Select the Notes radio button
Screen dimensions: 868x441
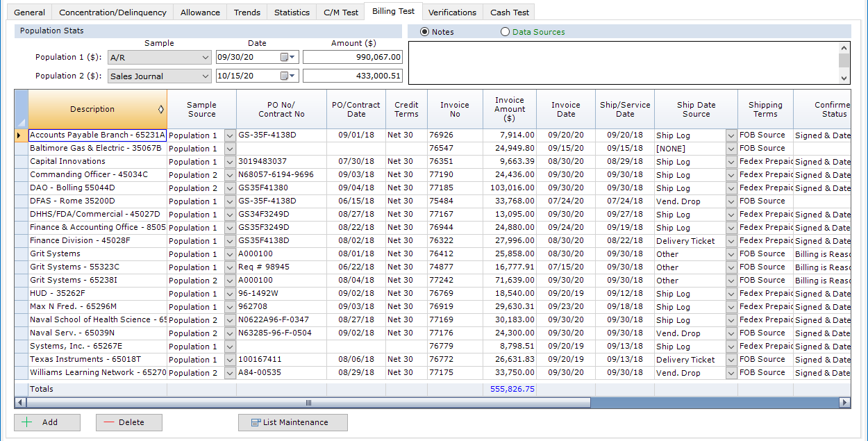(x=424, y=32)
